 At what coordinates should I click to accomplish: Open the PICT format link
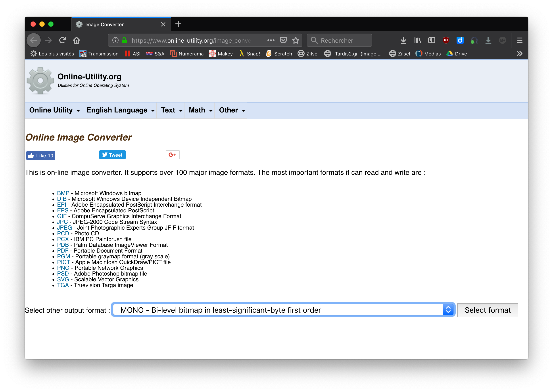pos(63,262)
